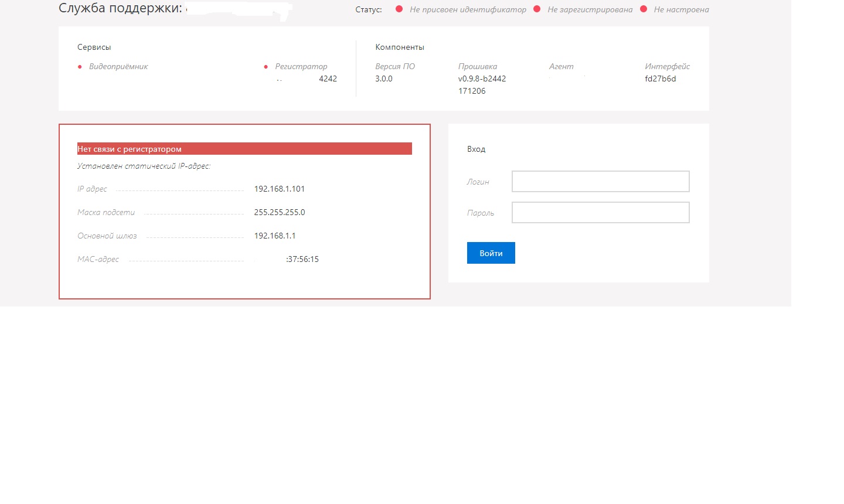Focus the Логин input field
This screenshot has height=504, width=844.
(600, 182)
